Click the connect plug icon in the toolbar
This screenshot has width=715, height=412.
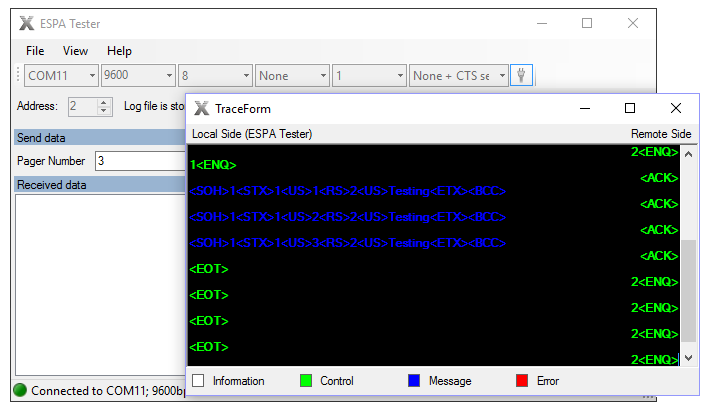521,75
